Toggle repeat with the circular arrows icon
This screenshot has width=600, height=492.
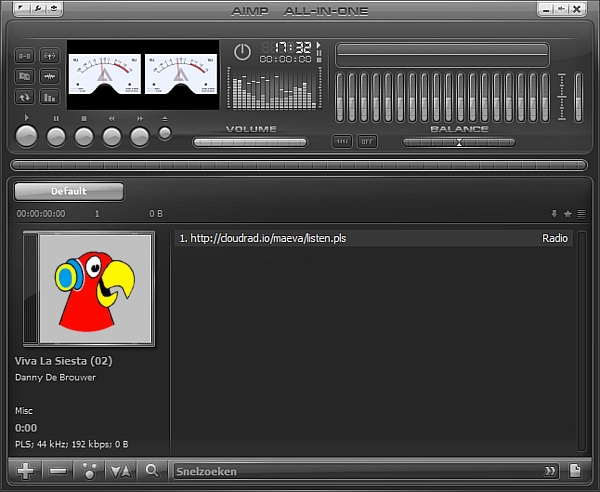[x=24, y=97]
